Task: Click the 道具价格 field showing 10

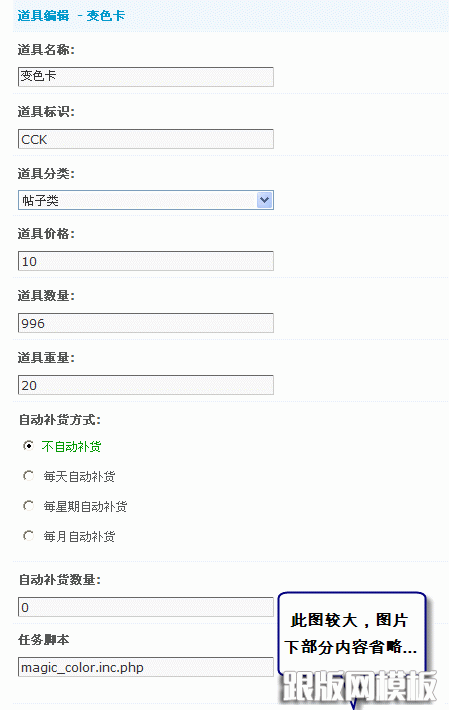Action: click(x=146, y=261)
